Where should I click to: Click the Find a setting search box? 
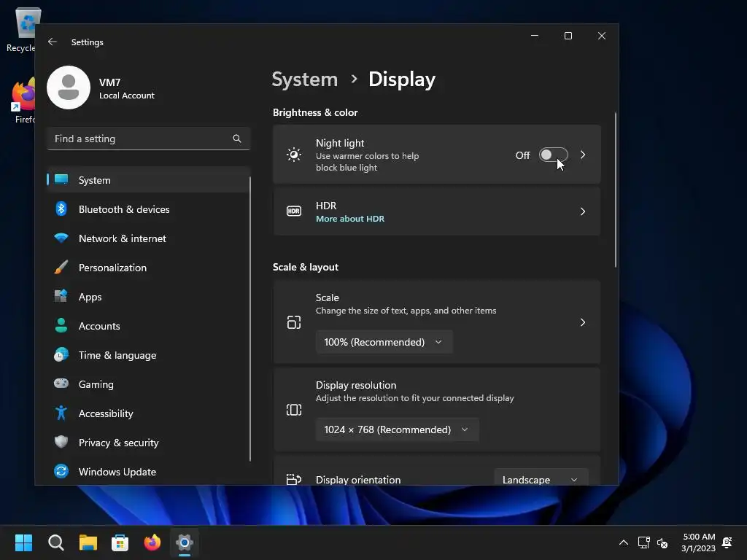pos(148,139)
